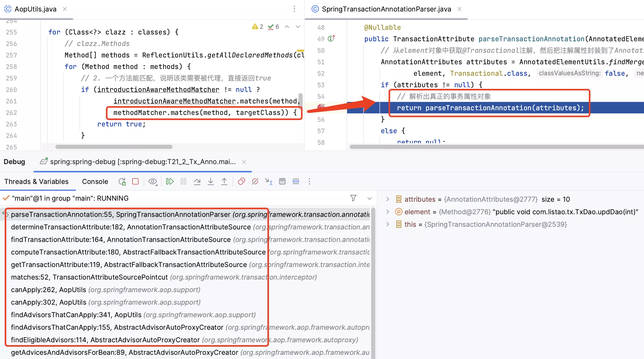The image size is (644, 359).
Task: Go to next highlighted problem arrow
Action: point(298,27)
